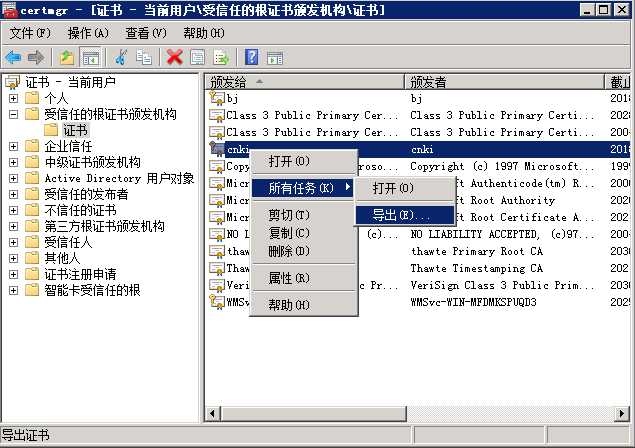Image resolution: width=635 pixels, height=448 pixels.
Task: Select 所有任务(K) in context menu
Action: (303, 188)
